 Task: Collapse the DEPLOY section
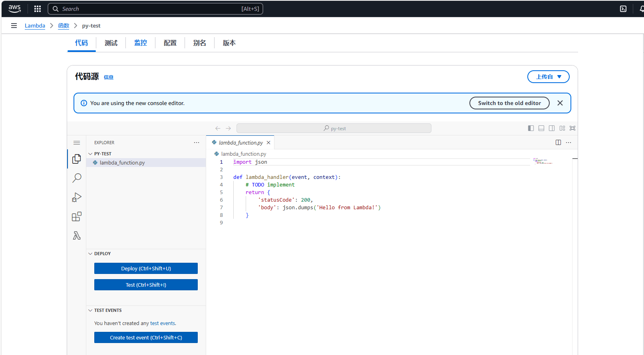click(x=102, y=254)
